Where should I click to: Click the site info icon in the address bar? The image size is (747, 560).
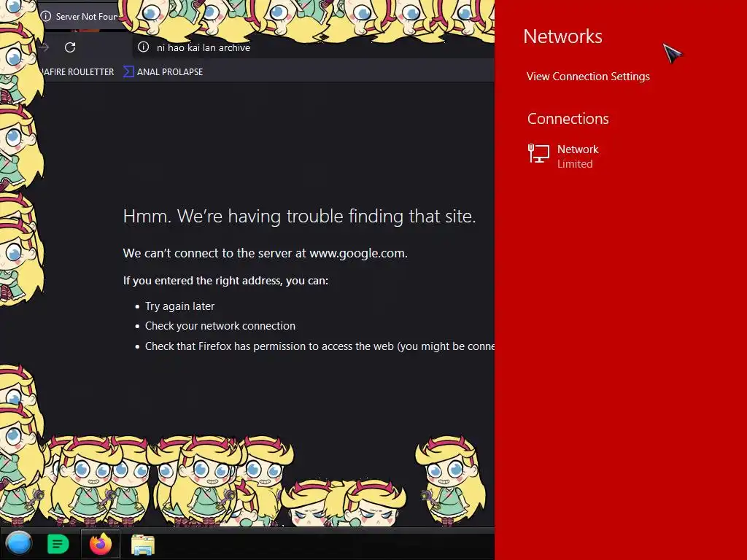click(x=143, y=47)
